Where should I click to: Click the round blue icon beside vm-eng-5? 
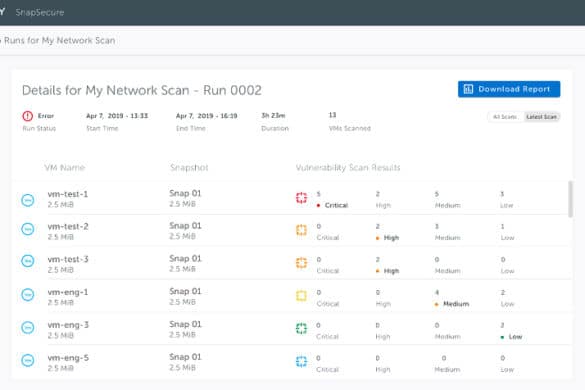28,360
